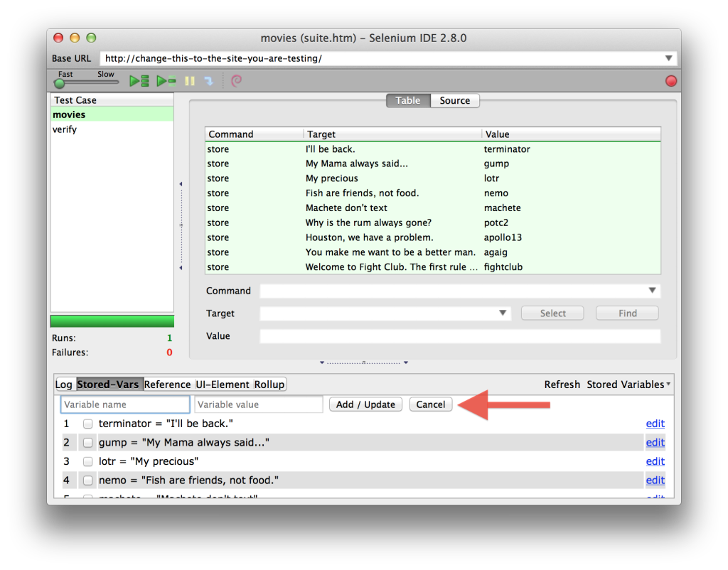Check the lotr variable checkbox

(87, 461)
